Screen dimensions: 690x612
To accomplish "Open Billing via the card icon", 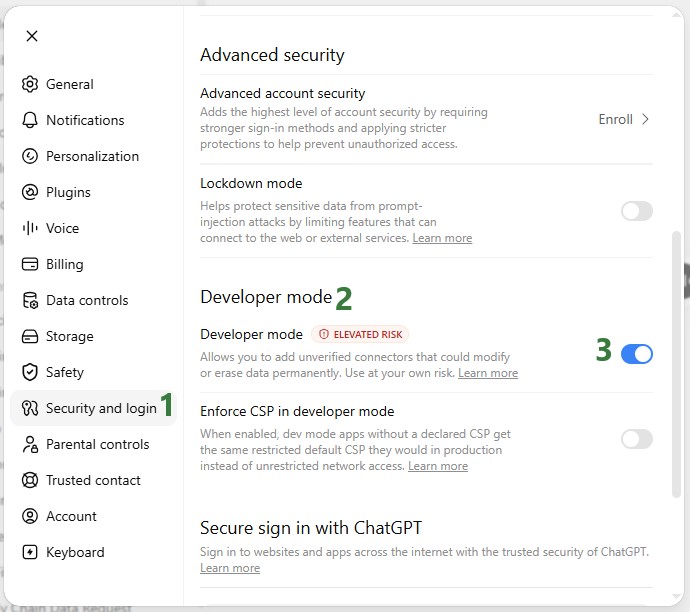I will point(30,264).
